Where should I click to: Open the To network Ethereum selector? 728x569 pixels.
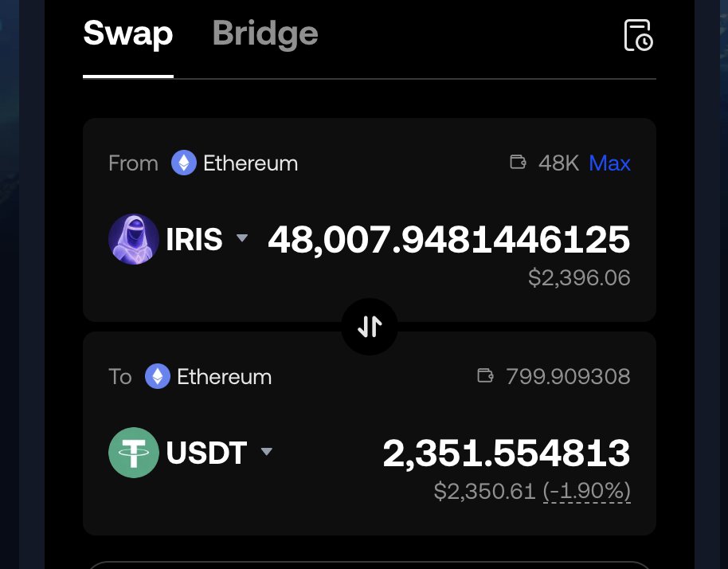209,376
